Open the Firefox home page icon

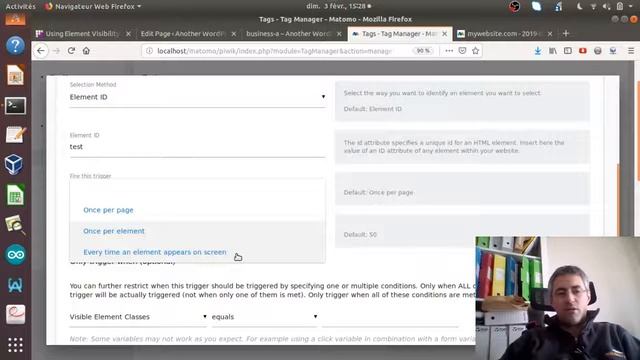pos(86,51)
